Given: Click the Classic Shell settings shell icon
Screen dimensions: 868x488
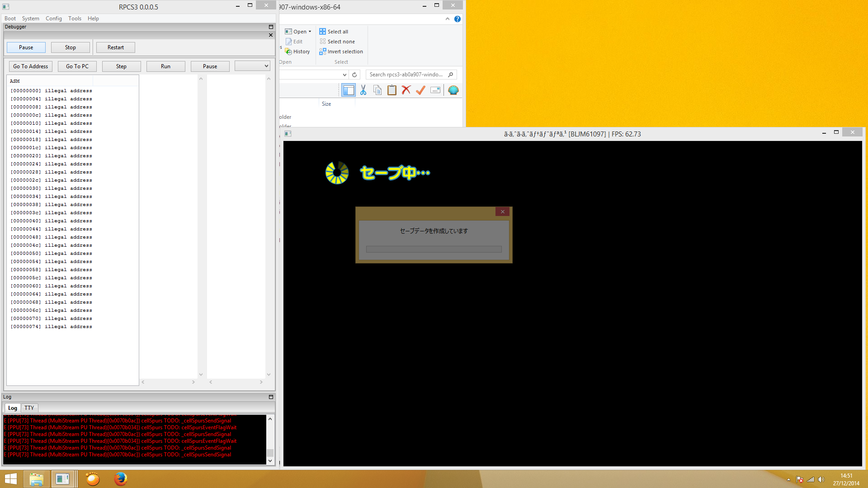Looking at the screenshot, I should click(x=453, y=90).
